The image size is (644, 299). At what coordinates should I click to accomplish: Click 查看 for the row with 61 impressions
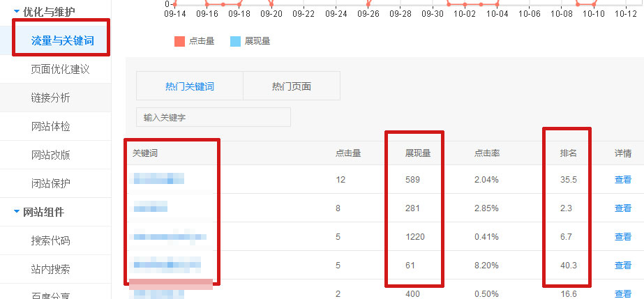[x=623, y=266]
